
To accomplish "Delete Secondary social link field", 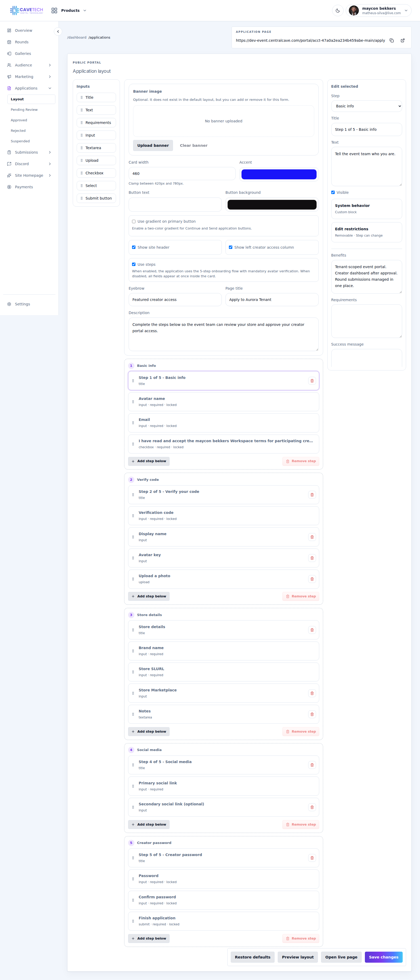I will (312, 807).
